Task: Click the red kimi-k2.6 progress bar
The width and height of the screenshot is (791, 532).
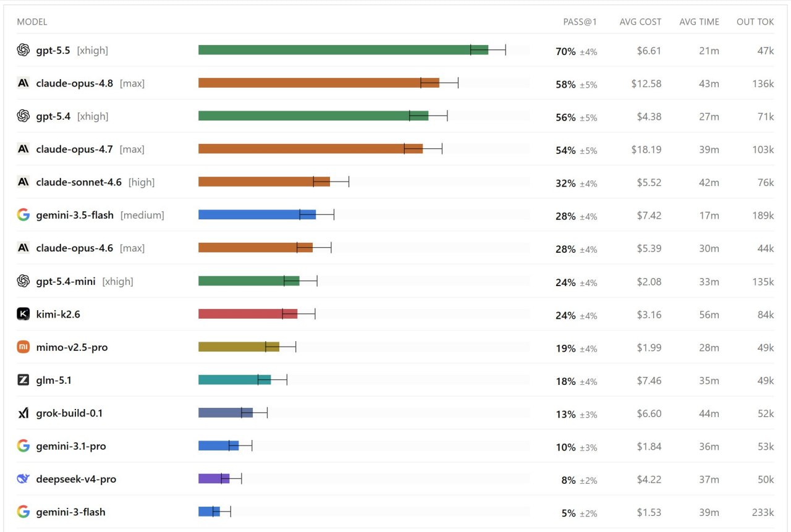Action: pyautogui.click(x=248, y=314)
